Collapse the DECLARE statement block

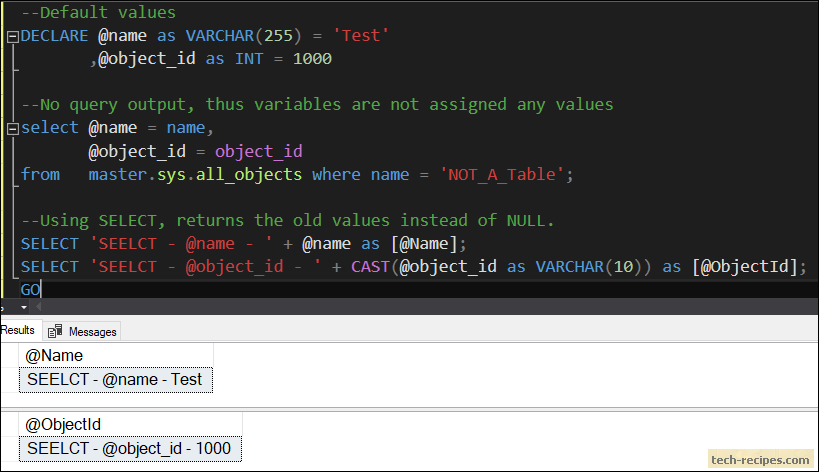tap(13, 37)
